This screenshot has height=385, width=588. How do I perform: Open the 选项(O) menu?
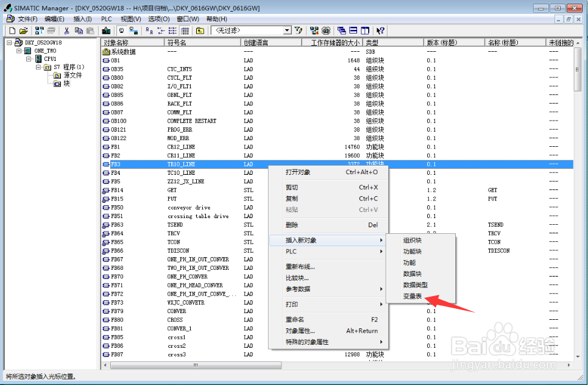pos(158,19)
